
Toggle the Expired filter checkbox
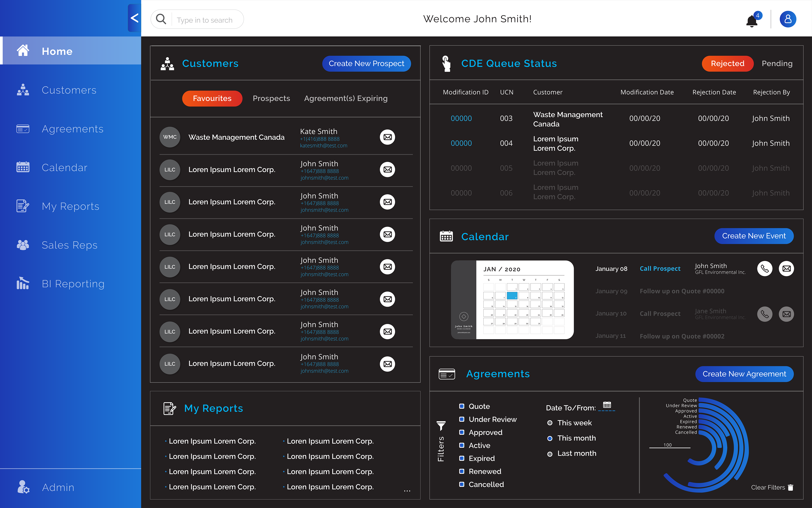(x=462, y=458)
